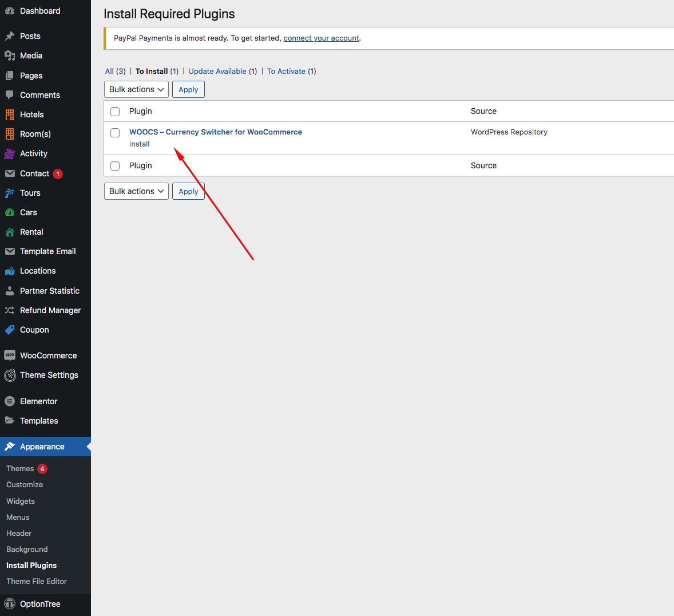
Task: Click the Source label in table footer
Action: coord(483,165)
